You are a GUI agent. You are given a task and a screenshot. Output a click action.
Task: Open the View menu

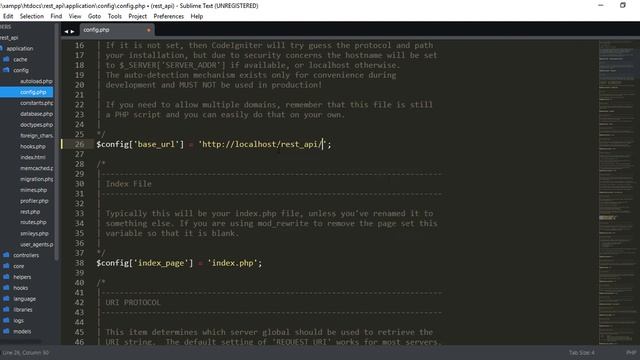(x=75, y=16)
